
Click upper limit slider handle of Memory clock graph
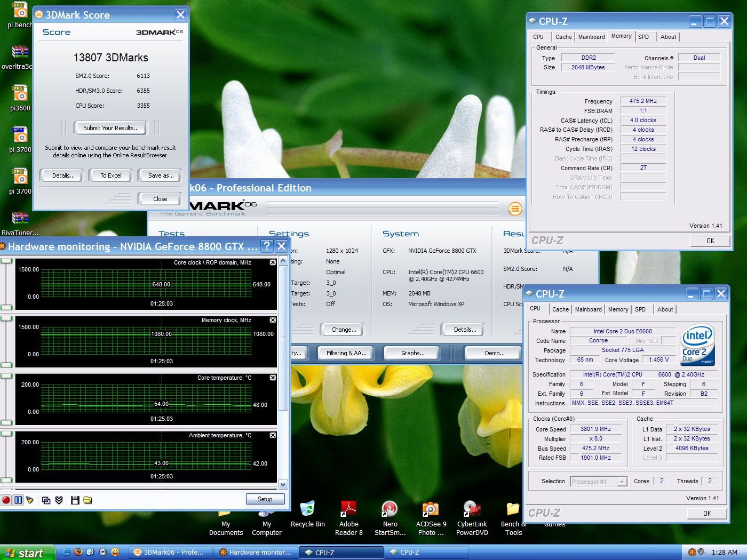6,319
